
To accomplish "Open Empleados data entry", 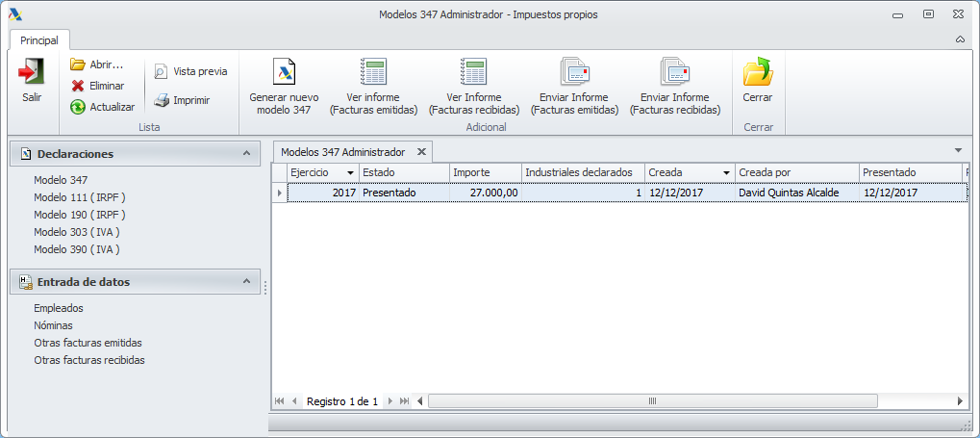I will [59, 308].
